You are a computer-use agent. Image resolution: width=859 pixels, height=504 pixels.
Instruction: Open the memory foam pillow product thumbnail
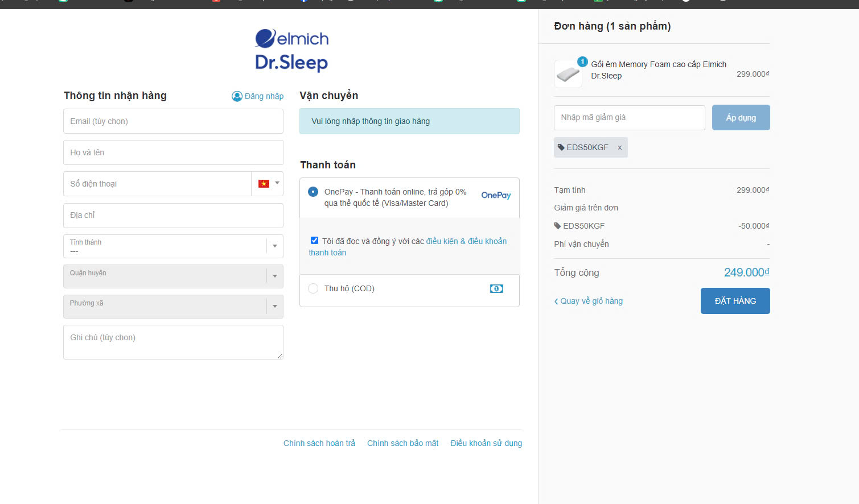568,74
